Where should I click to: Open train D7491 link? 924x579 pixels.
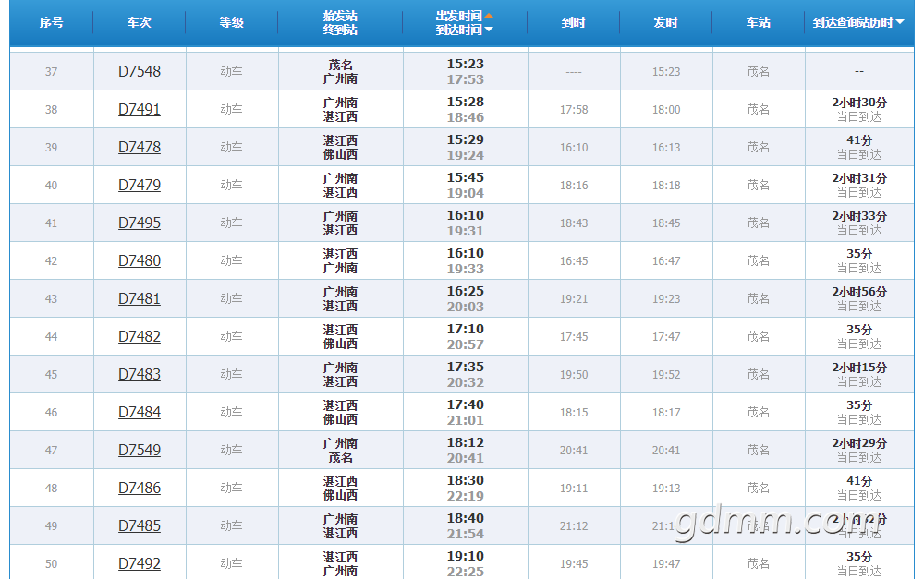pos(140,109)
